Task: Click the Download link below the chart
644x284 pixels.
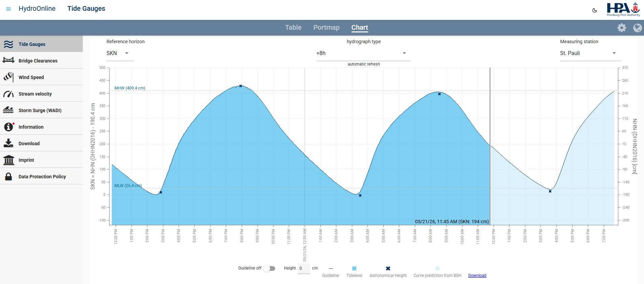Action: (x=477, y=276)
